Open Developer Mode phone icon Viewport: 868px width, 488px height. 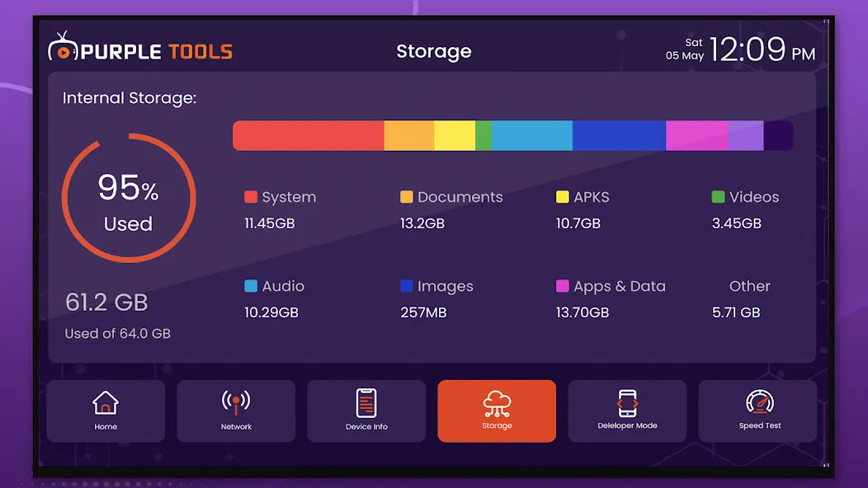tap(627, 403)
